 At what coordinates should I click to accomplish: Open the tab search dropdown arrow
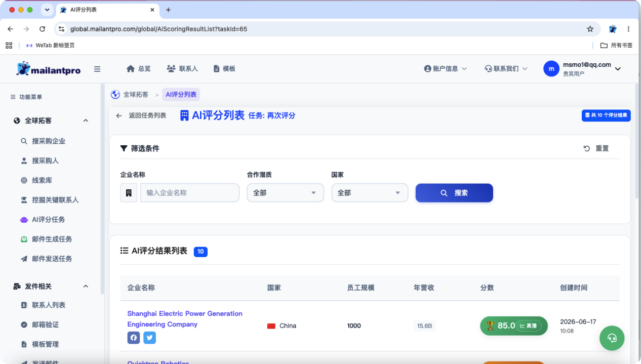[x=47, y=10]
